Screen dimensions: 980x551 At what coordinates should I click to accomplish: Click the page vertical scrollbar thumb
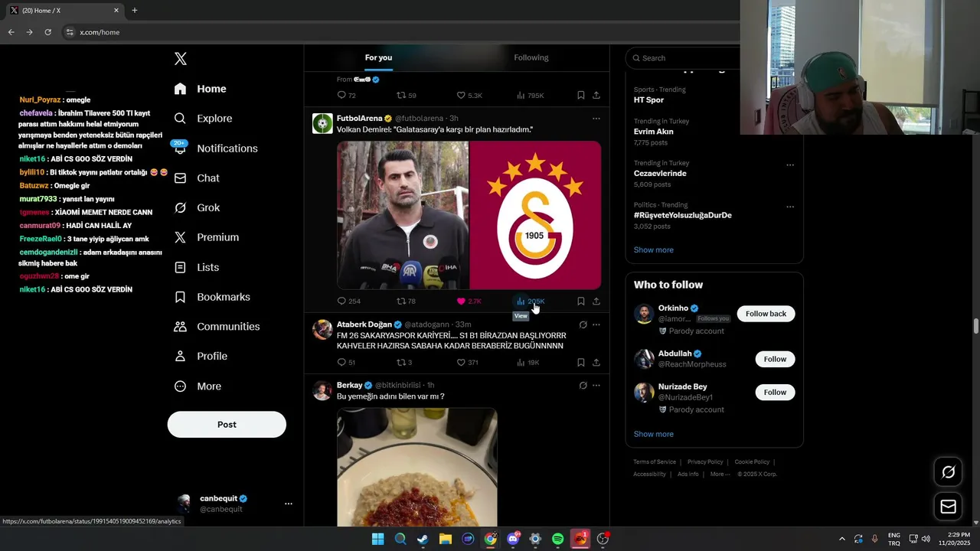[976, 326]
